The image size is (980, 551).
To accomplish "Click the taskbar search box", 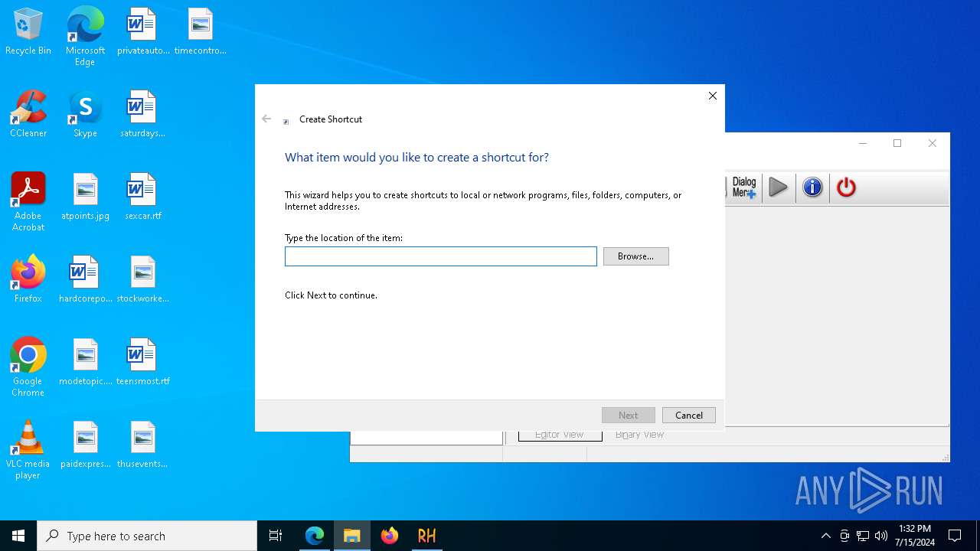I will click(147, 536).
